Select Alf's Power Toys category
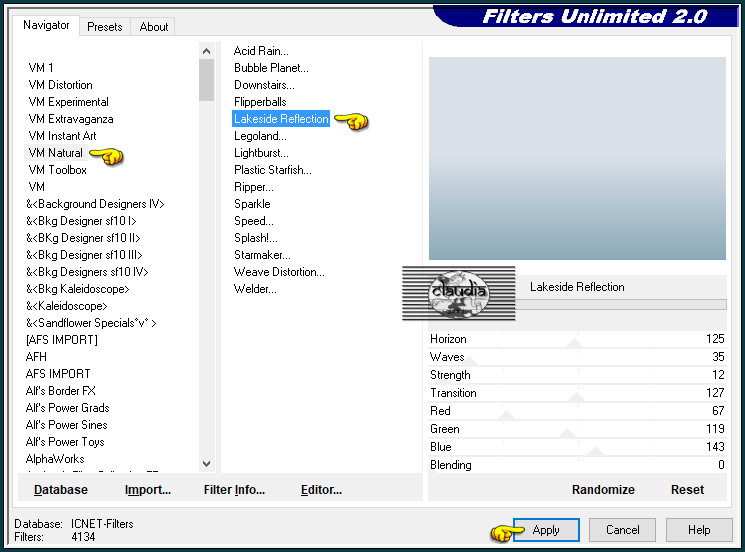This screenshot has width=745, height=552. (65, 442)
